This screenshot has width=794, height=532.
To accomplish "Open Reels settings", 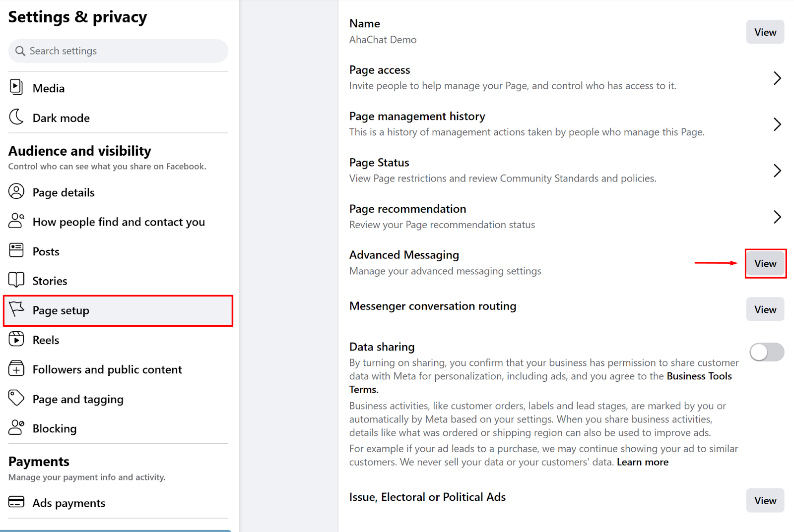I will point(118,340).
